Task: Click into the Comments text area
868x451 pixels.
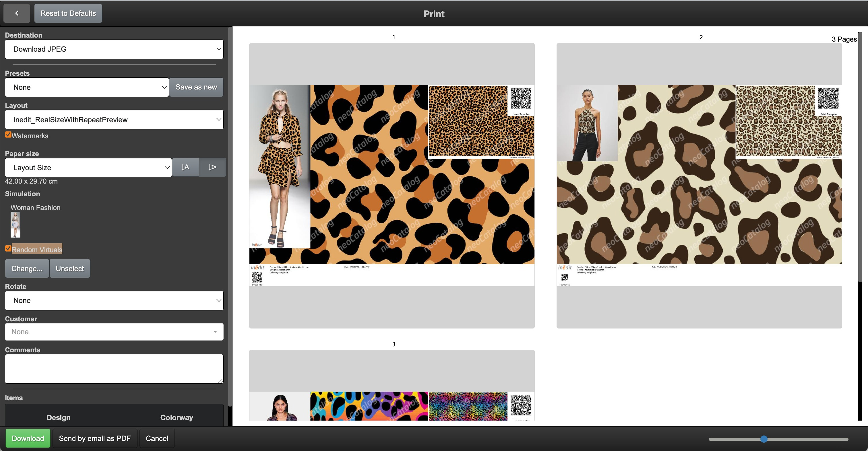Action: click(114, 368)
